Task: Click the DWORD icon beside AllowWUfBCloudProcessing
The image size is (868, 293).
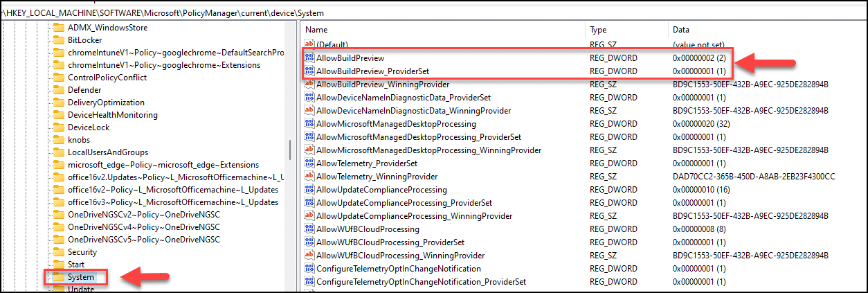Action: click(x=309, y=229)
